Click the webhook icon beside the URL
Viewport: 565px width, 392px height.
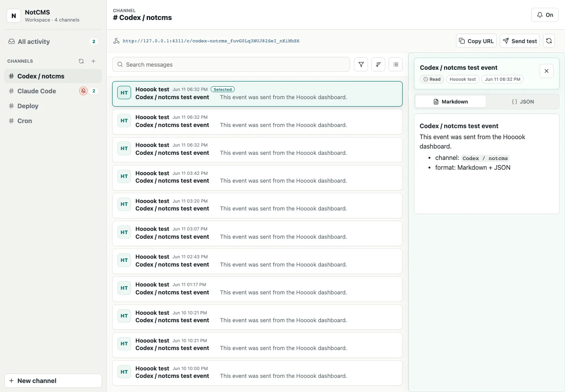(x=117, y=41)
